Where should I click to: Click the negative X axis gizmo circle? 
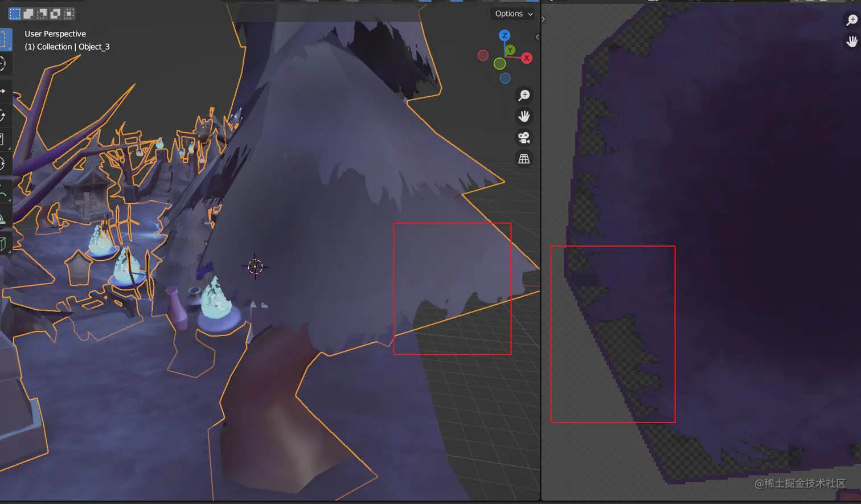[483, 55]
